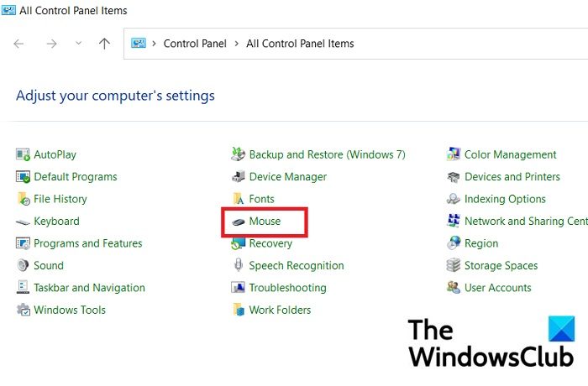
Task: Click the window title bar icon
Action: pyautogui.click(x=8, y=9)
